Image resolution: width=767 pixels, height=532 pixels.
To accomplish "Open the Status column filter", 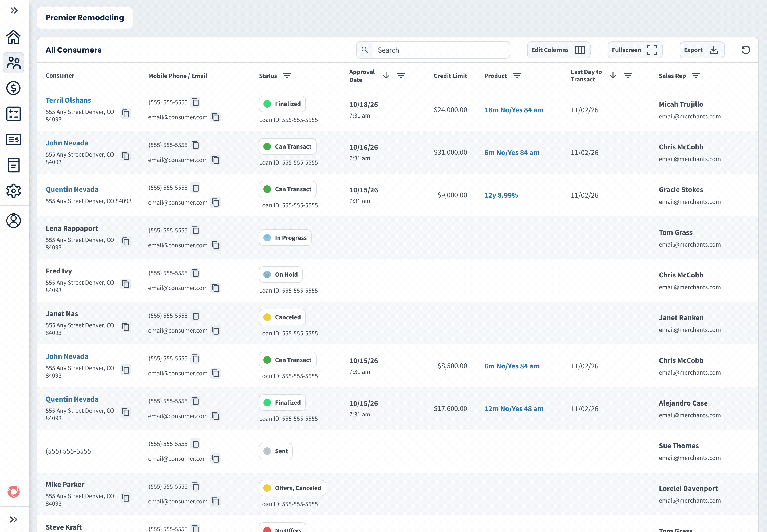I will 287,76.
